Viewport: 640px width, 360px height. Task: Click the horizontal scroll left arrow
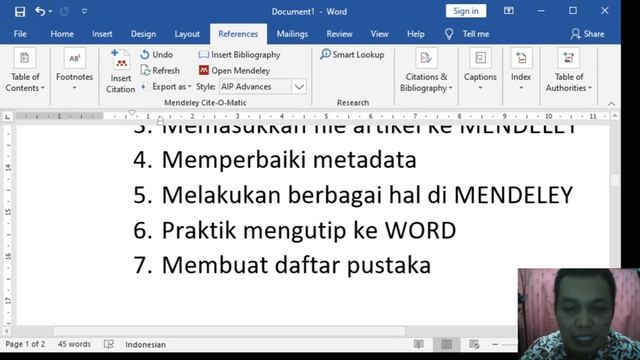pyautogui.click(x=7, y=331)
